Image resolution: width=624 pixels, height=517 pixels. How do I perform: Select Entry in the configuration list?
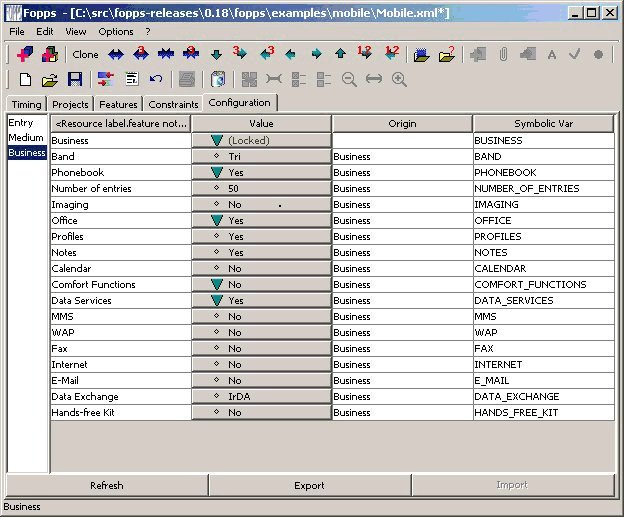coord(27,123)
